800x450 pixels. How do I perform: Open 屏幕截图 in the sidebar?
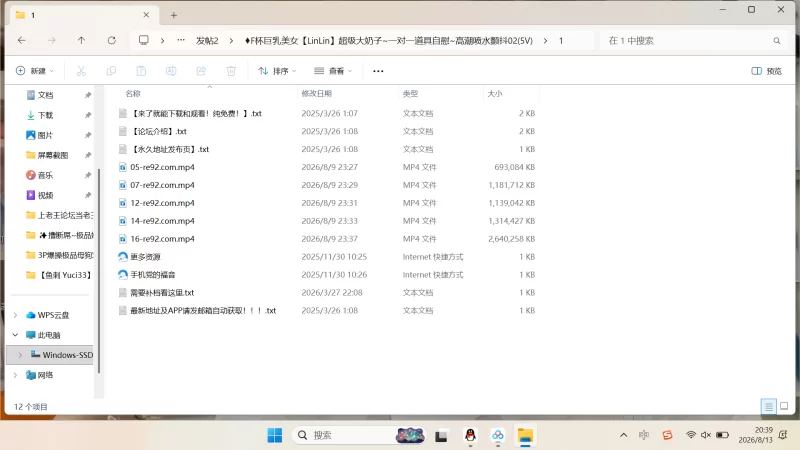tap(53, 155)
